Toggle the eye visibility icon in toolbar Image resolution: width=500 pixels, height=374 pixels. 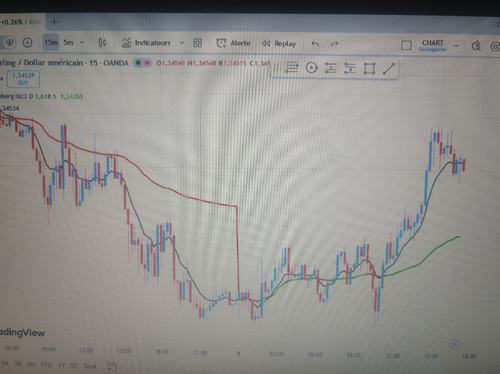click(x=10, y=42)
